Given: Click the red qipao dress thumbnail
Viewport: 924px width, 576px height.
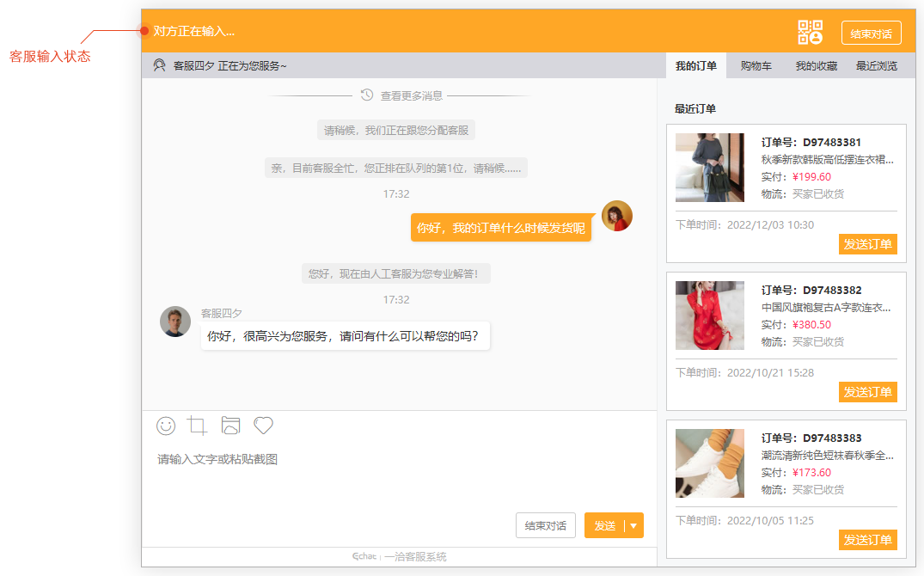Looking at the screenshot, I should [710, 316].
